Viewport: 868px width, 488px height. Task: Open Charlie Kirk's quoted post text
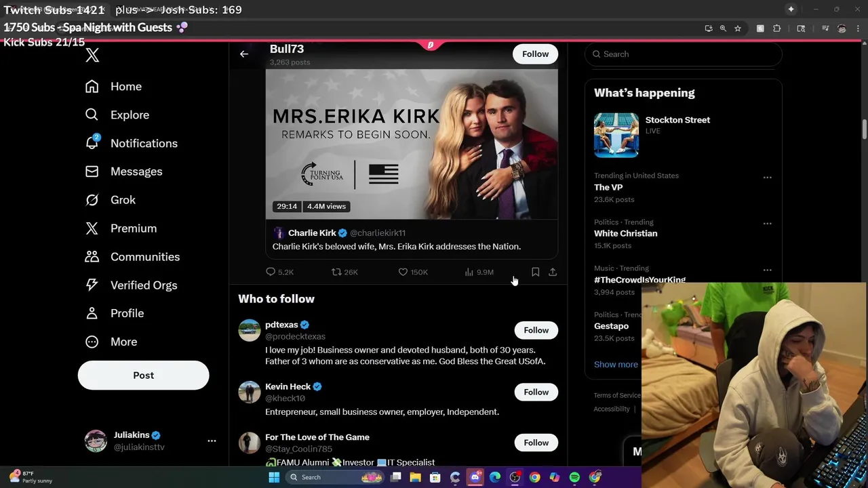pos(397,247)
